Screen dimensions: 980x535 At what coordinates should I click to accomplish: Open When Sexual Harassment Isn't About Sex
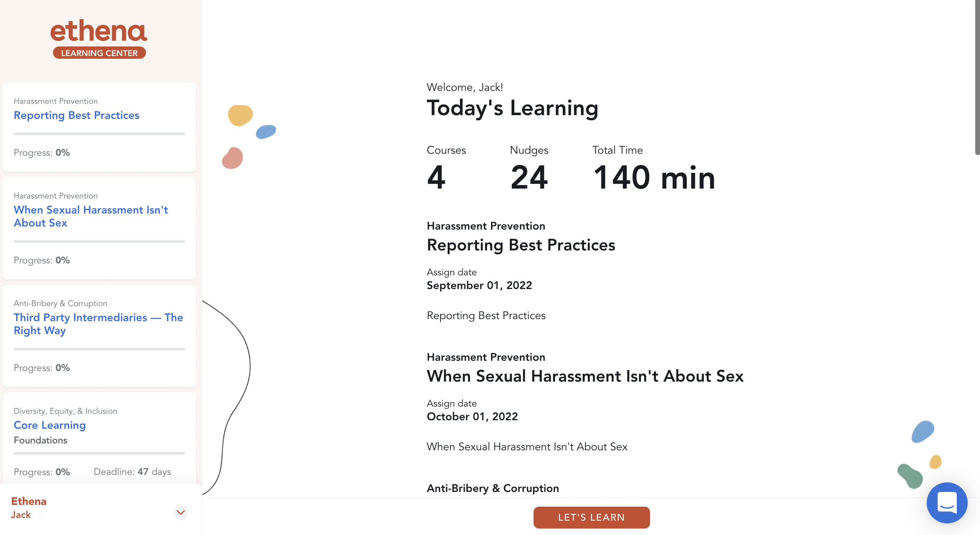(x=91, y=216)
